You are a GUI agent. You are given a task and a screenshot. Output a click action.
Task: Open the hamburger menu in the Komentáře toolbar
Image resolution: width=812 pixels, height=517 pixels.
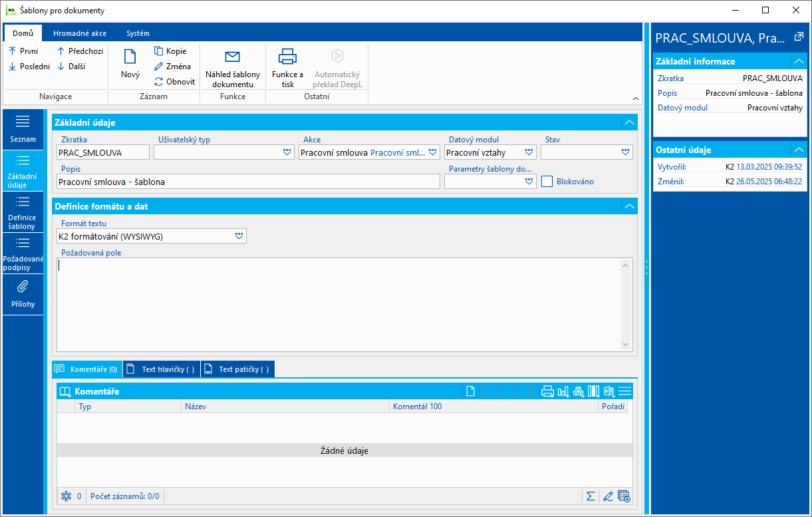coord(624,391)
